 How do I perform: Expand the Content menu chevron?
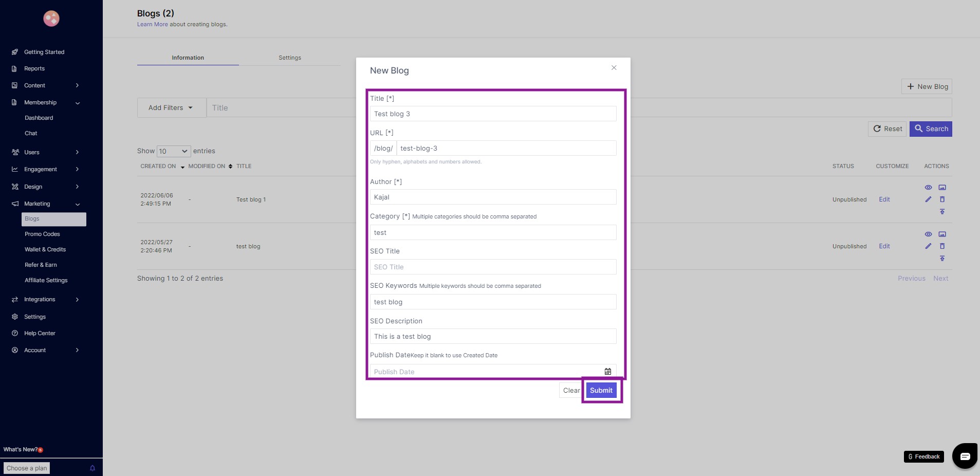click(77, 85)
